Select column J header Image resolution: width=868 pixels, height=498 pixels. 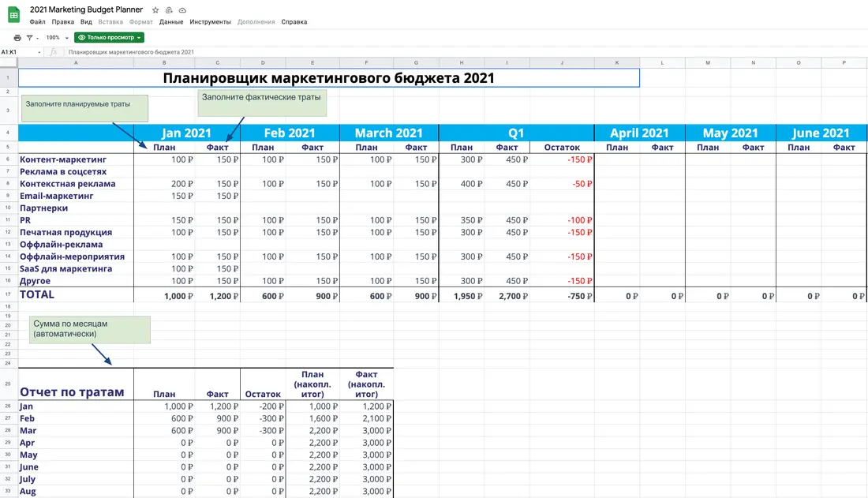pyautogui.click(x=562, y=62)
